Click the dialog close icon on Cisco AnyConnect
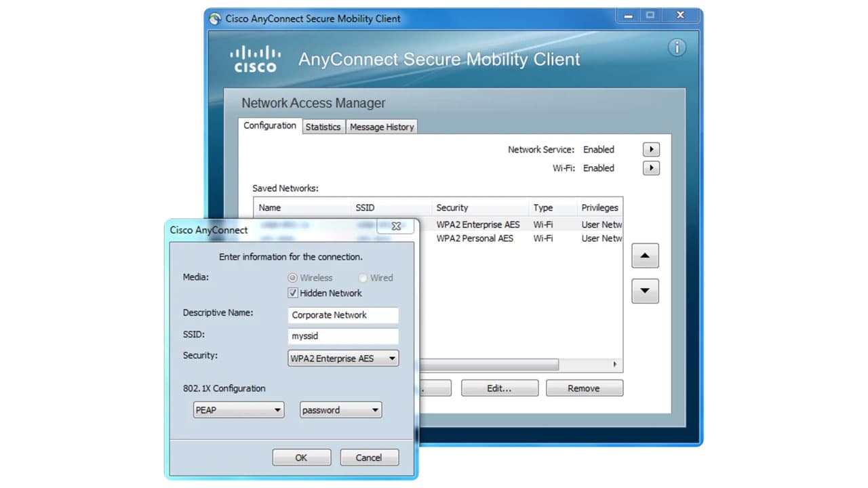 pos(395,226)
